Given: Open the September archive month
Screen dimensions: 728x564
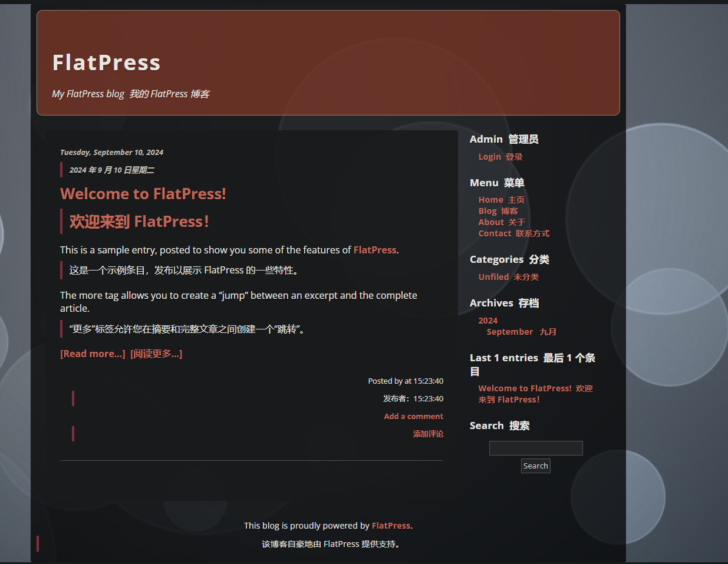Looking at the screenshot, I should [509, 332].
